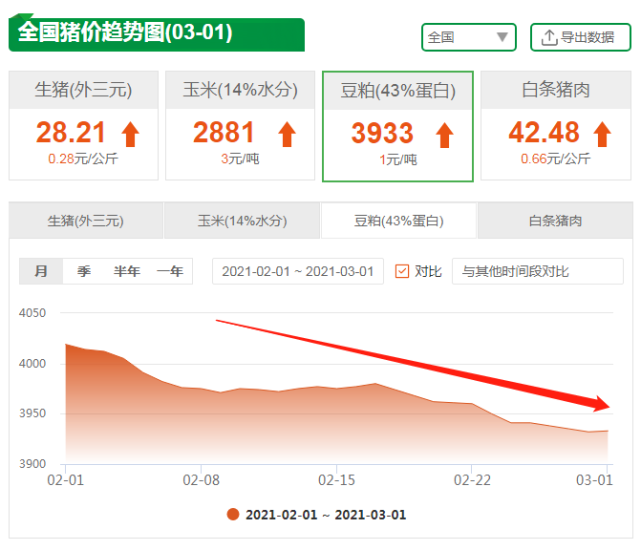
Task: Click the 4000 y-axis label
Action: tap(32, 364)
